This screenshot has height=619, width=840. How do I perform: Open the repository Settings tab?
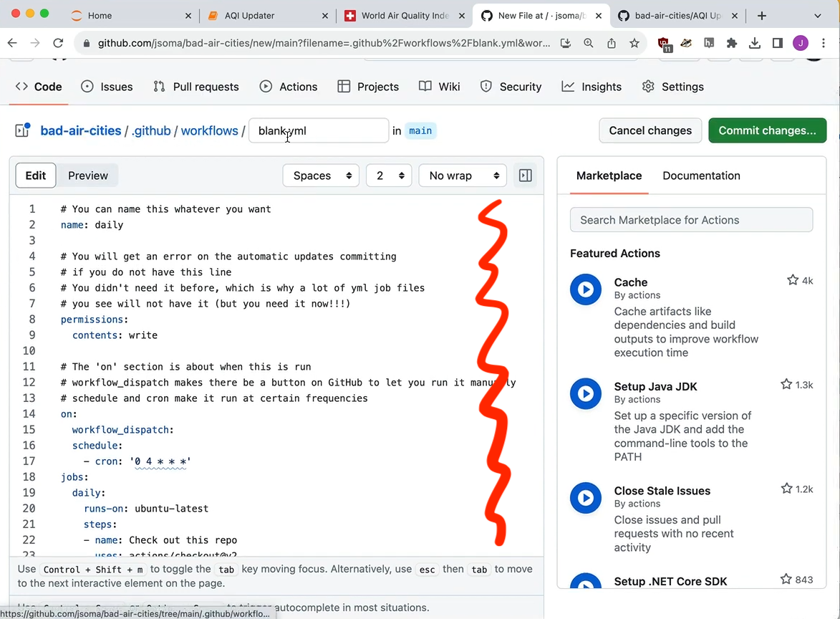point(672,87)
